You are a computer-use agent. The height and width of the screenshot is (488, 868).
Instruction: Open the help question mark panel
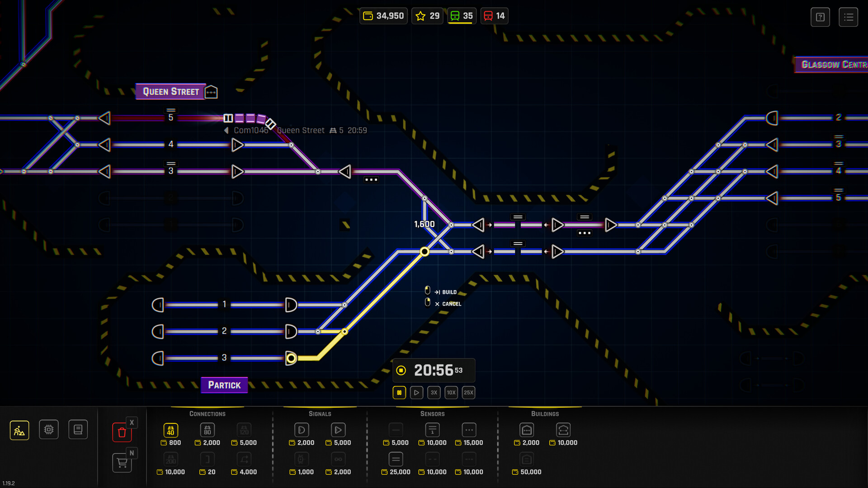(x=820, y=17)
